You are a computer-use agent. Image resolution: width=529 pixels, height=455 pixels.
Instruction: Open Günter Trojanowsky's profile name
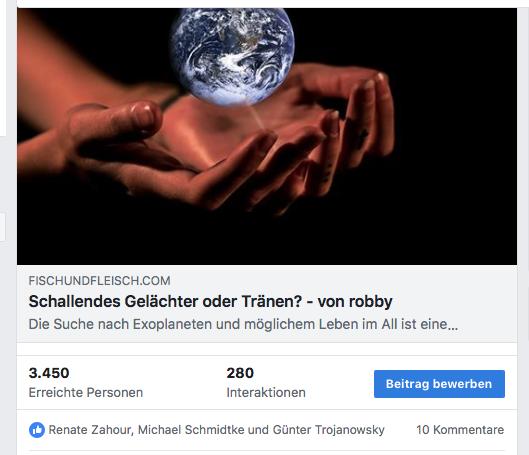coord(329,430)
